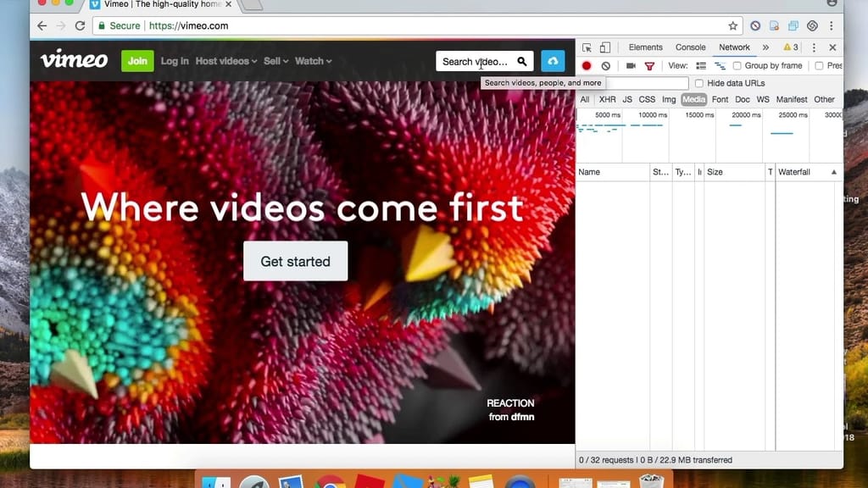Open the Sell dropdown menu

(275, 61)
